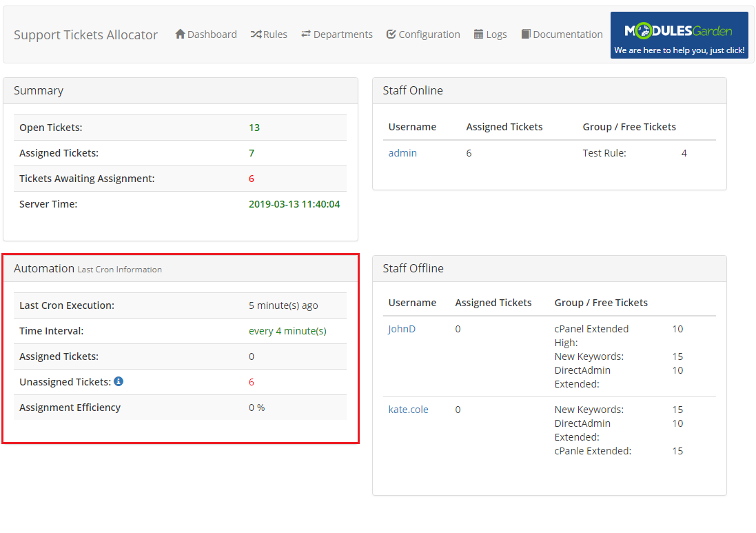Viewport: 756px width, 533px height.
Task: Click the 'every 4 minute(s)' interval
Action: (x=287, y=331)
